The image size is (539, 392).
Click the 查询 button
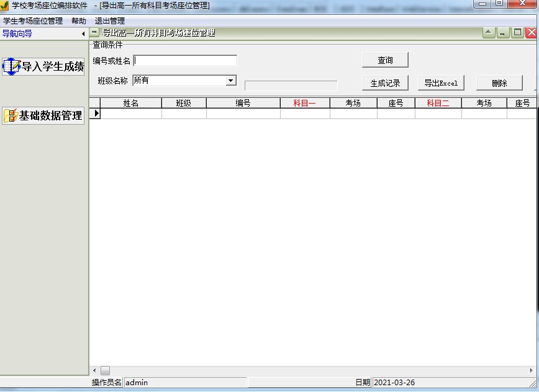[x=385, y=60]
